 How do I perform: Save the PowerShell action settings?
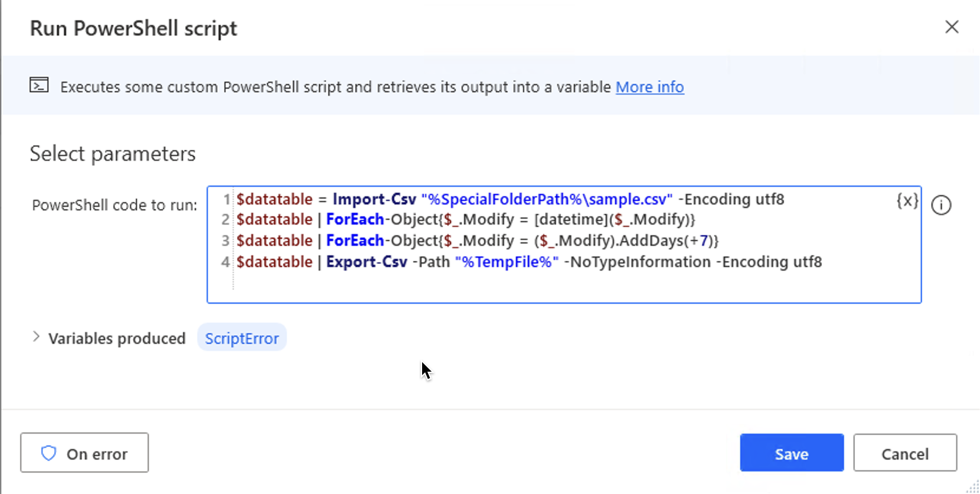[792, 453]
